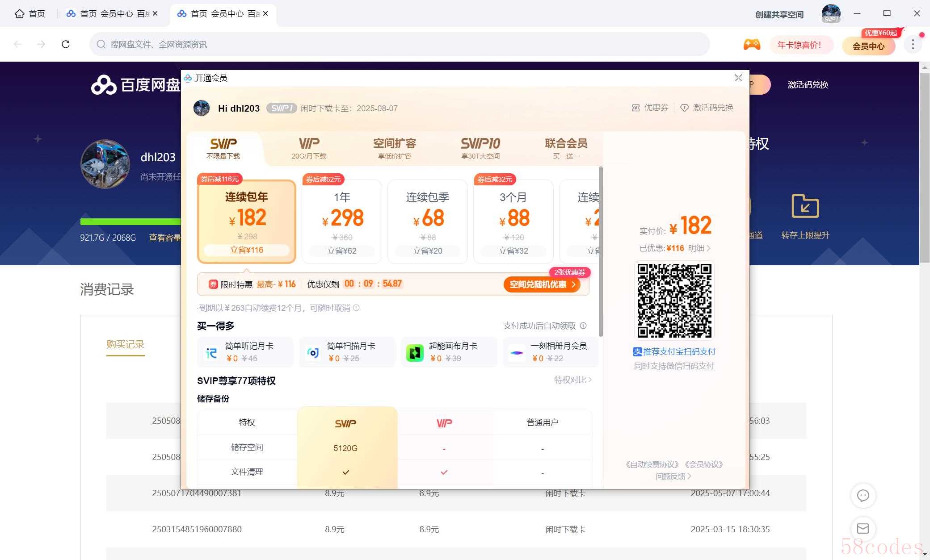Select the 1年 ¥298 plan
930x560 pixels.
[x=342, y=221]
